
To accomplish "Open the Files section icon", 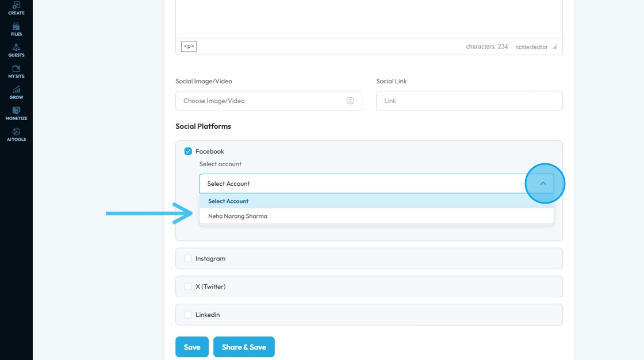I will (x=16, y=29).
